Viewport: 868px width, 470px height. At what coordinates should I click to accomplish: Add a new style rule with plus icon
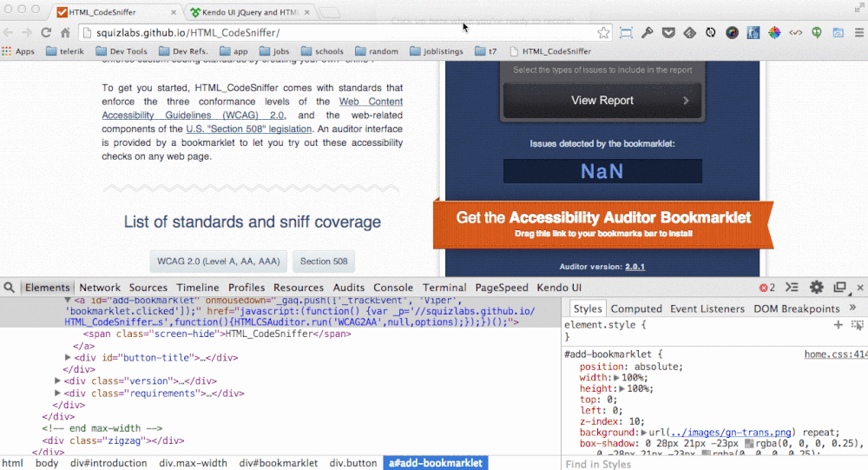click(838, 325)
